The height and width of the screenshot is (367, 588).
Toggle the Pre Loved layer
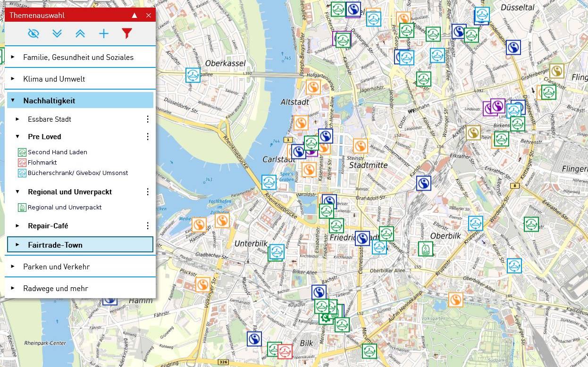tap(44, 137)
